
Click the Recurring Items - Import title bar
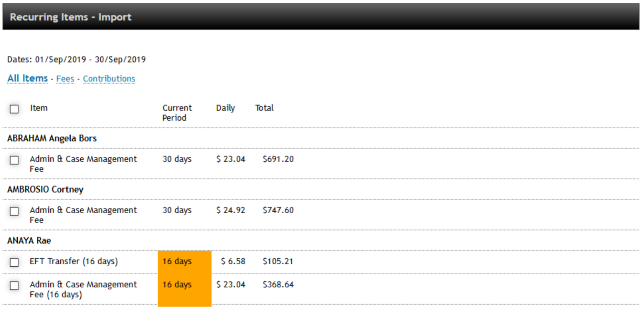(x=71, y=17)
